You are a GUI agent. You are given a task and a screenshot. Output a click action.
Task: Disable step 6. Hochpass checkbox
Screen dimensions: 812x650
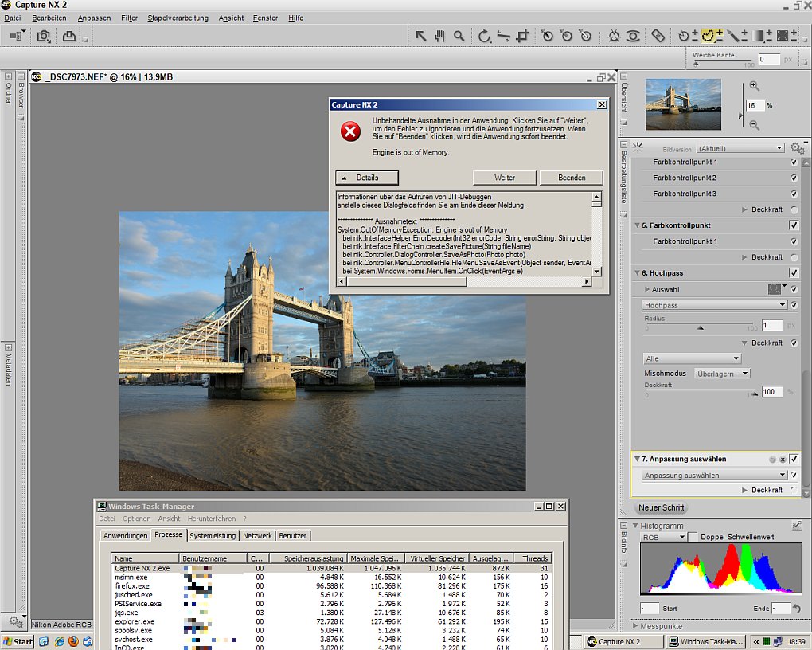click(794, 272)
